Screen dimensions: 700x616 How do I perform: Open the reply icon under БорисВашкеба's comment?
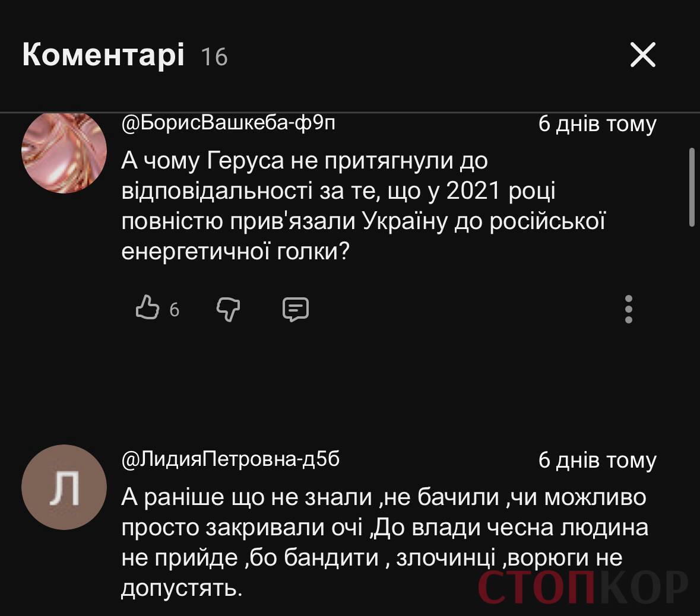[x=295, y=308]
